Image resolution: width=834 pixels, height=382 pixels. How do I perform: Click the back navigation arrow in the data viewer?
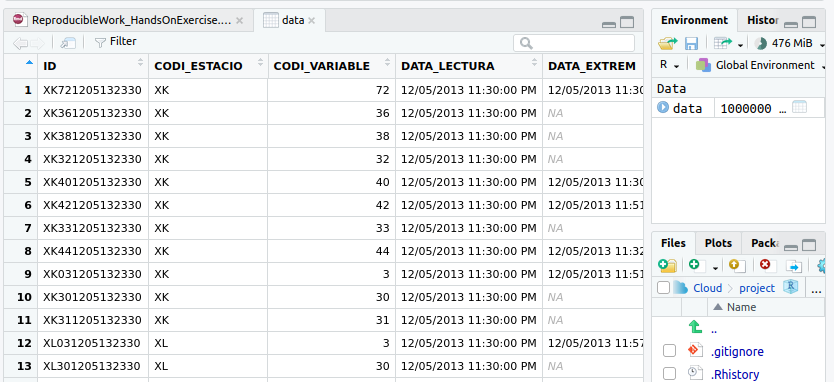20,43
